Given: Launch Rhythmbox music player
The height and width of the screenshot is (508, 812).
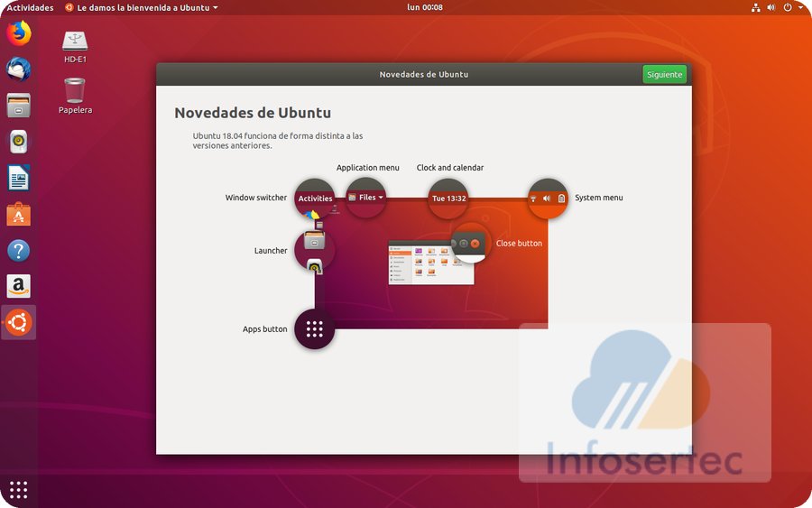Looking at the screenshot, I should pos(18,142).
